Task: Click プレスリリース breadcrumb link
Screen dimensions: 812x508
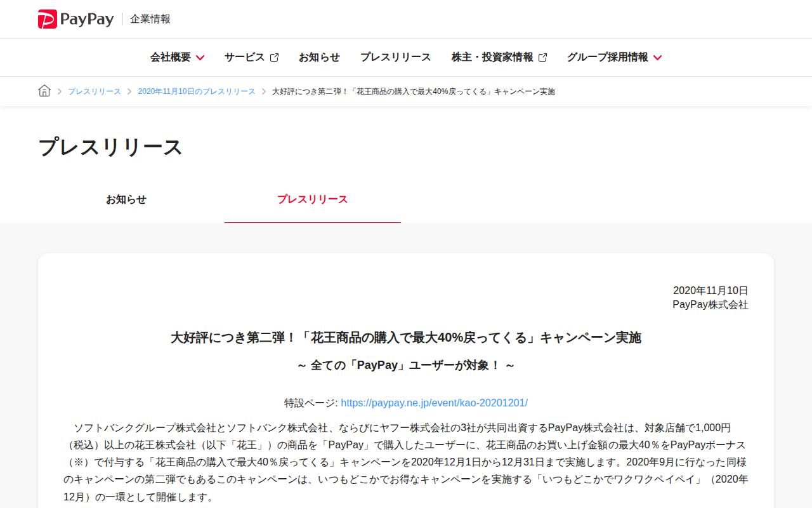Action: (x=95, y=91)
